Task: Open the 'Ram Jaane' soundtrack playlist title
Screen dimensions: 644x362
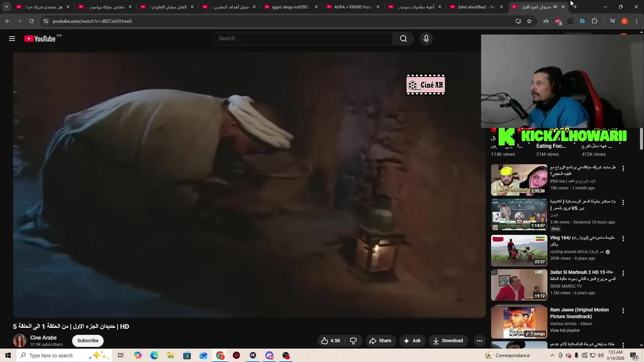Action: [x=579, y=313]
